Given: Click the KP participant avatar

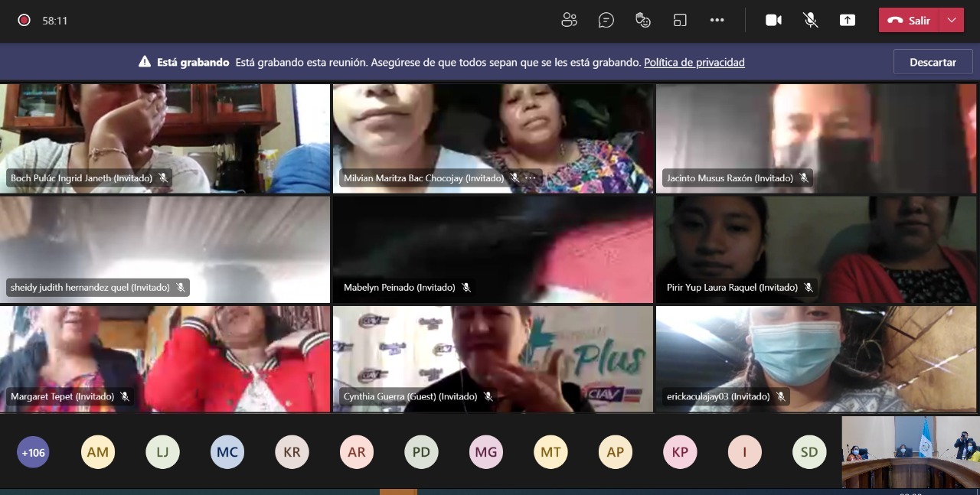Looking at the screenshot, I should pos(680,452).
